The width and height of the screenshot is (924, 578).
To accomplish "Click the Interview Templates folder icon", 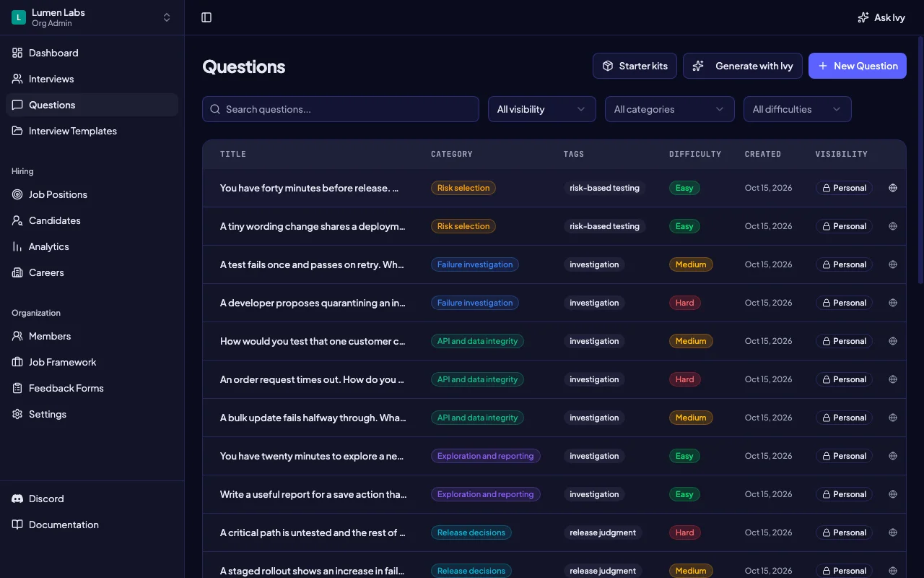I will pos(17,131).
